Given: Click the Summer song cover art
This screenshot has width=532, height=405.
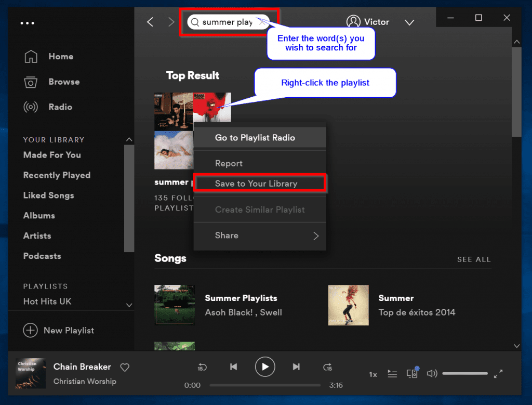Looking at the screenshot, I should 348,305.
